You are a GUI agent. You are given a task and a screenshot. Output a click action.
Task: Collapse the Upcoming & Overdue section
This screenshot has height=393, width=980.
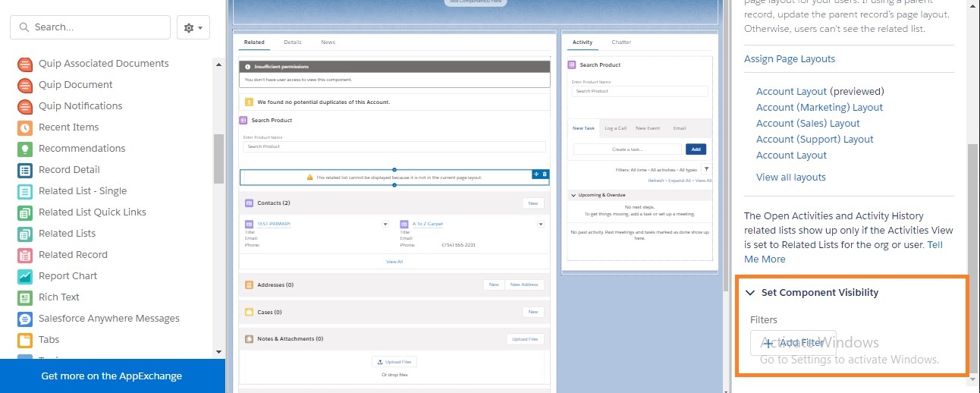pyautogui.click(x=573, y=195)
